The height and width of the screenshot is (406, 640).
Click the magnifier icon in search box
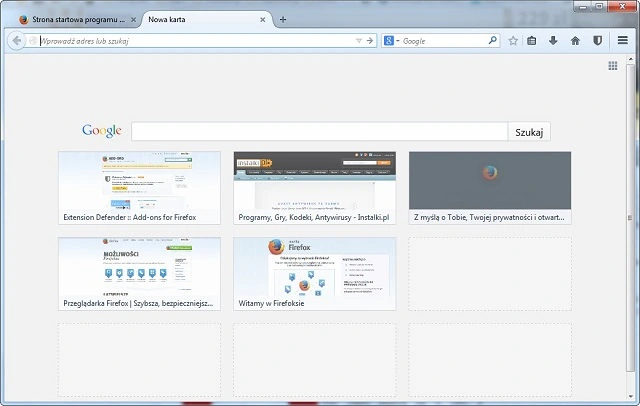(x=493, y=40)
